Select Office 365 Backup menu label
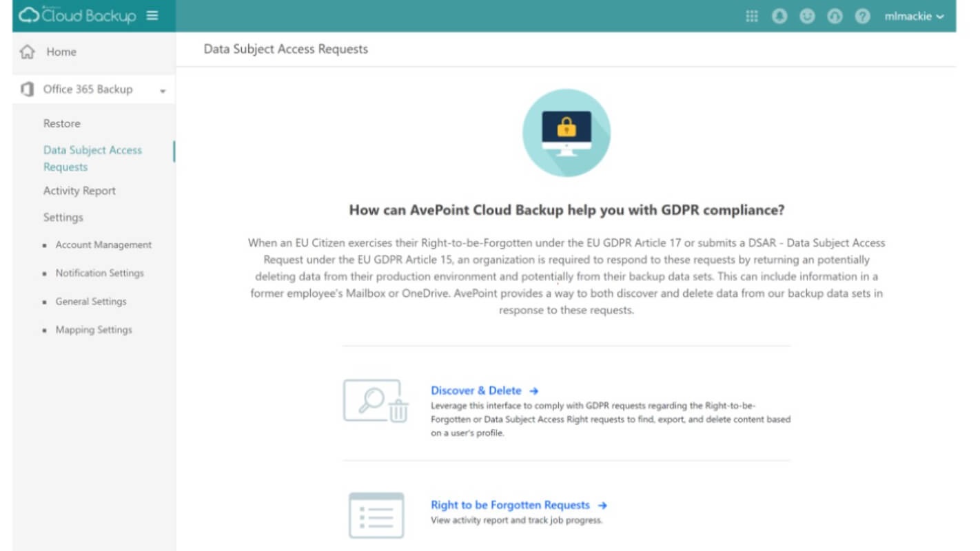The image size is (980, 551). tap(88, 90)
